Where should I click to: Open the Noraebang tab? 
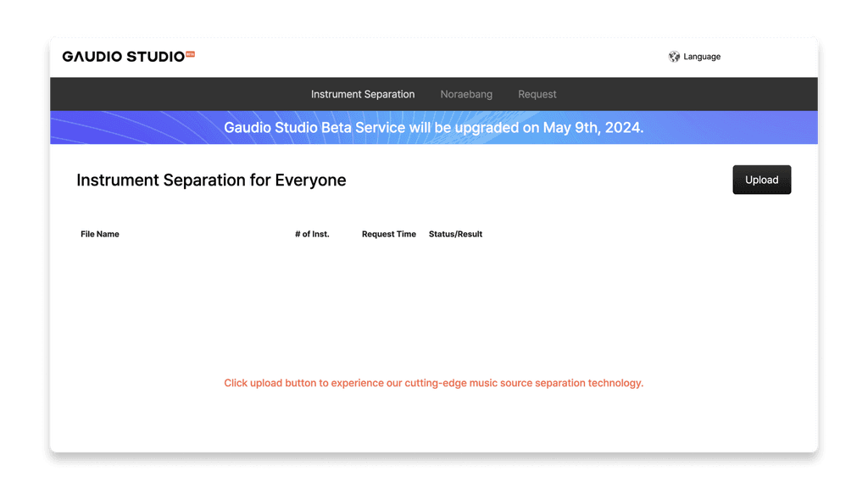[466, 94]
